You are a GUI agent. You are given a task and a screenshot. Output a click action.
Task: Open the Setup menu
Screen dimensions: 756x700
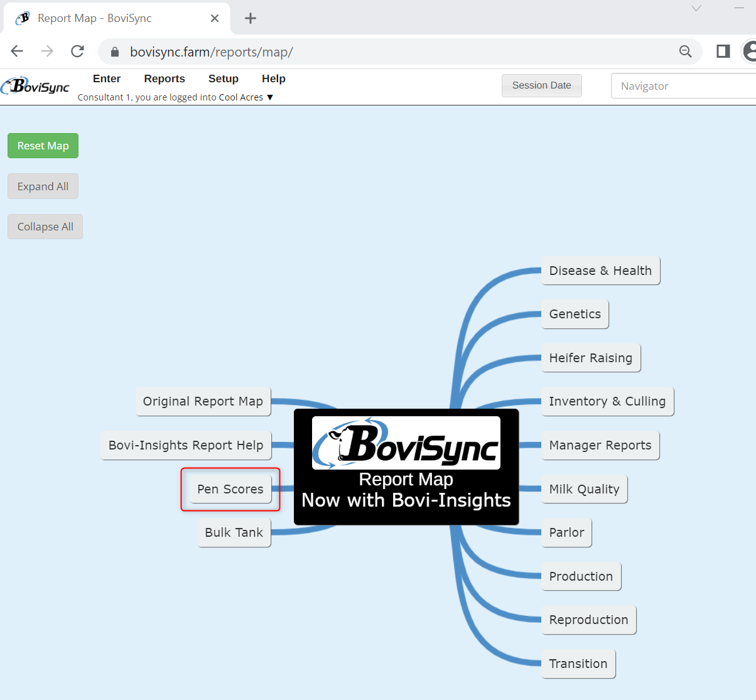pyautogui.click(x=224, y=78)
